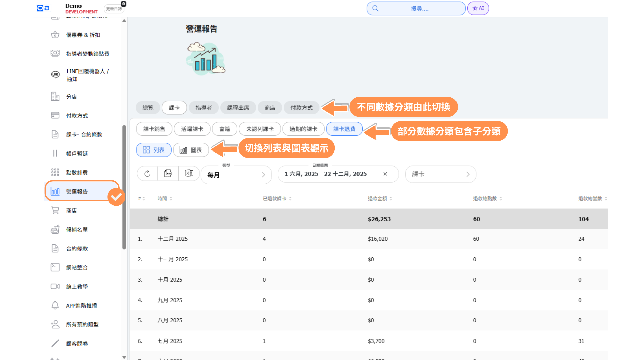Select the 課卡退費 sub-category
The width and height of the screenshot is (644, 362).
click(x=344, y=129)
